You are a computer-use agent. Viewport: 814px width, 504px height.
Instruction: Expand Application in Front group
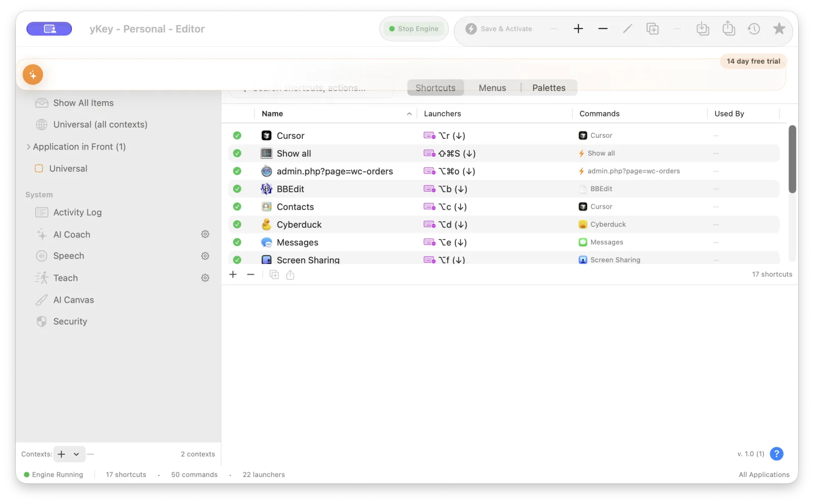click(x=28, y=147)
